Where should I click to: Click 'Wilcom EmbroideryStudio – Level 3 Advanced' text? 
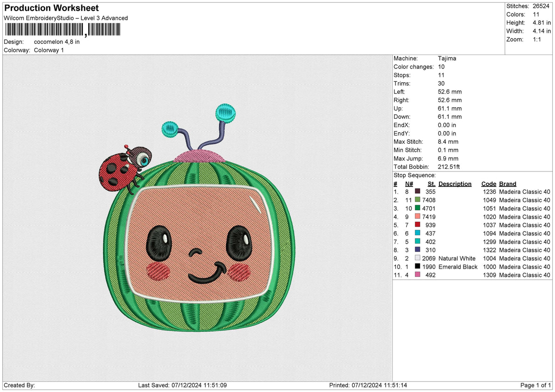(66, 18)
